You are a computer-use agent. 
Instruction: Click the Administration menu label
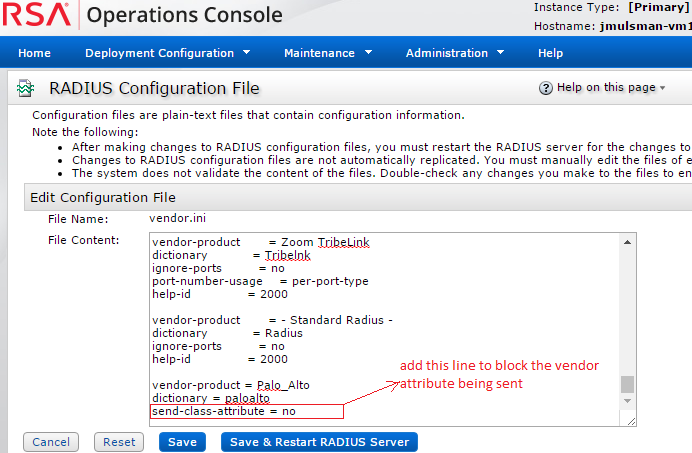tap(447, 53)
